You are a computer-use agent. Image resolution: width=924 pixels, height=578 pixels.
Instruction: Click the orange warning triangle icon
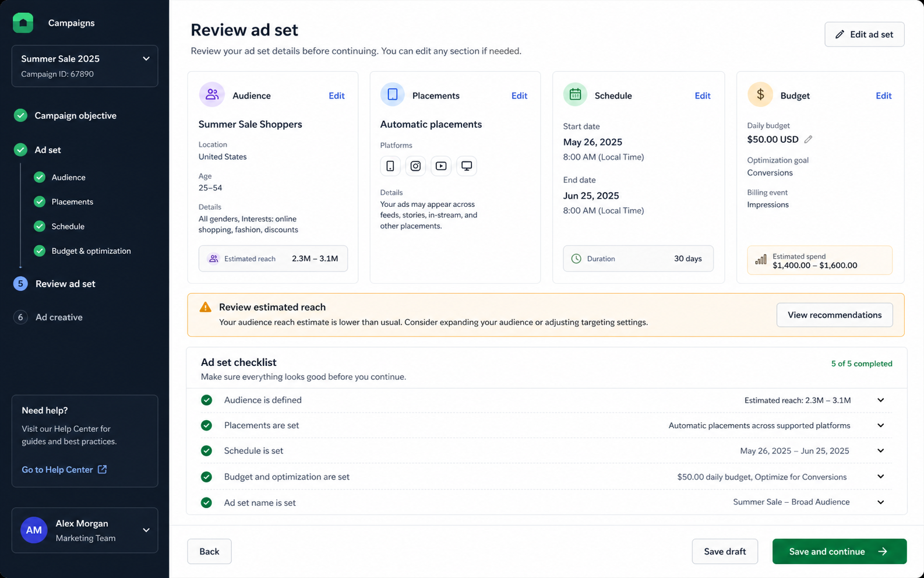205,307
